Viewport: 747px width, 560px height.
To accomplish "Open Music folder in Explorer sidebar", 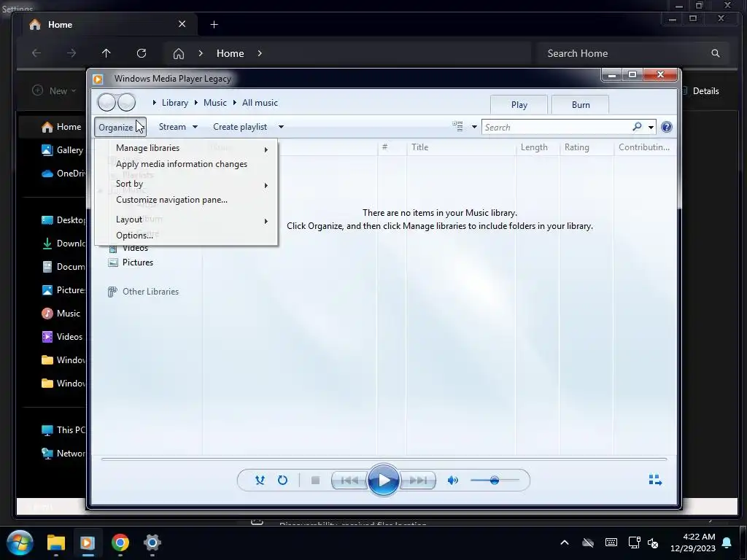I will point(61,314).
